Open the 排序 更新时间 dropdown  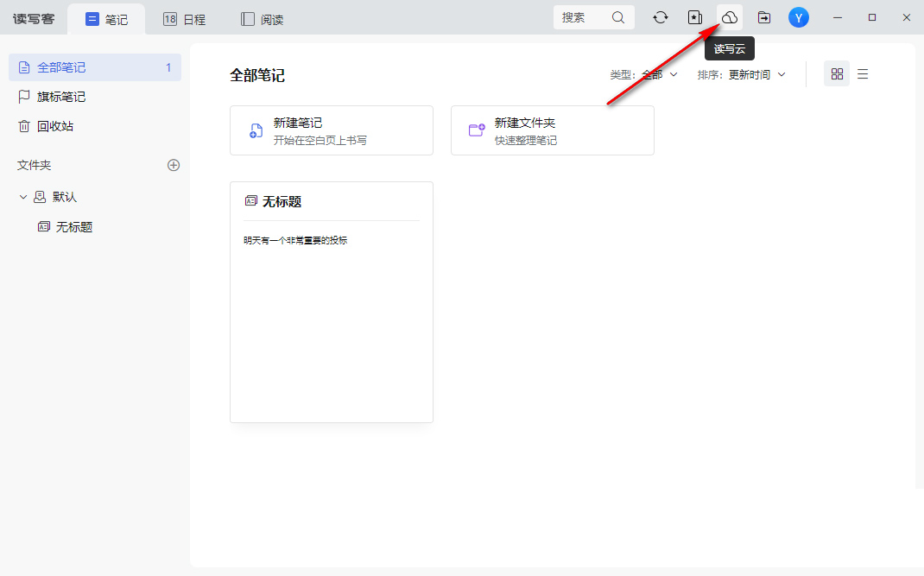741,74
